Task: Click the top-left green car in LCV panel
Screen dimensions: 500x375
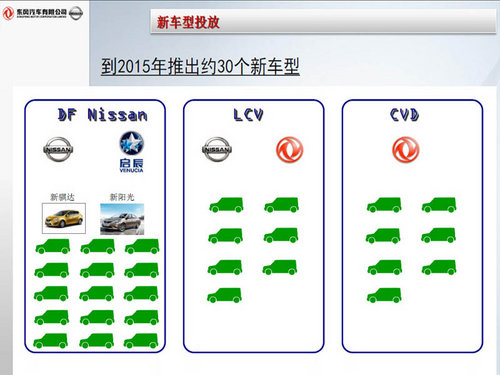Action: click(x=226, y=205)
